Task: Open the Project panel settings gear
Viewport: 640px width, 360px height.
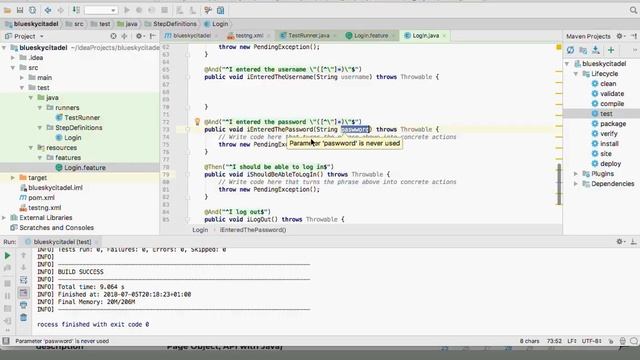Action: coord(139,36)
